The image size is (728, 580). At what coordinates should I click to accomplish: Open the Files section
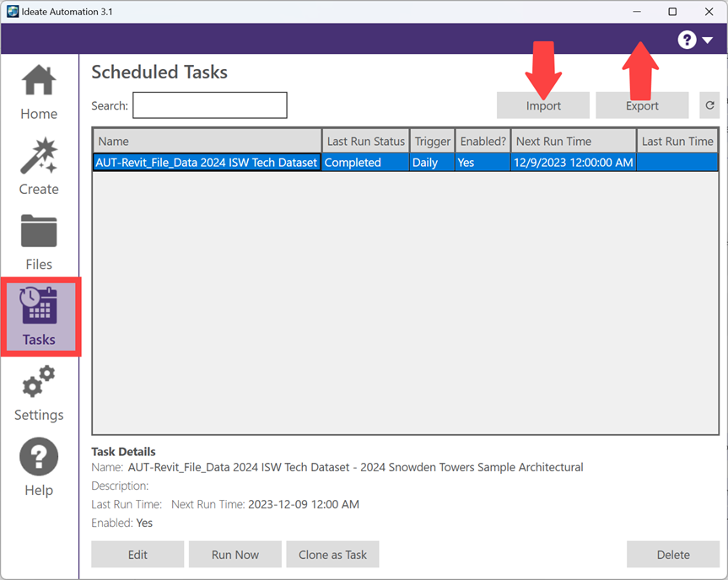pyautogui.click(x=39, y=243)
